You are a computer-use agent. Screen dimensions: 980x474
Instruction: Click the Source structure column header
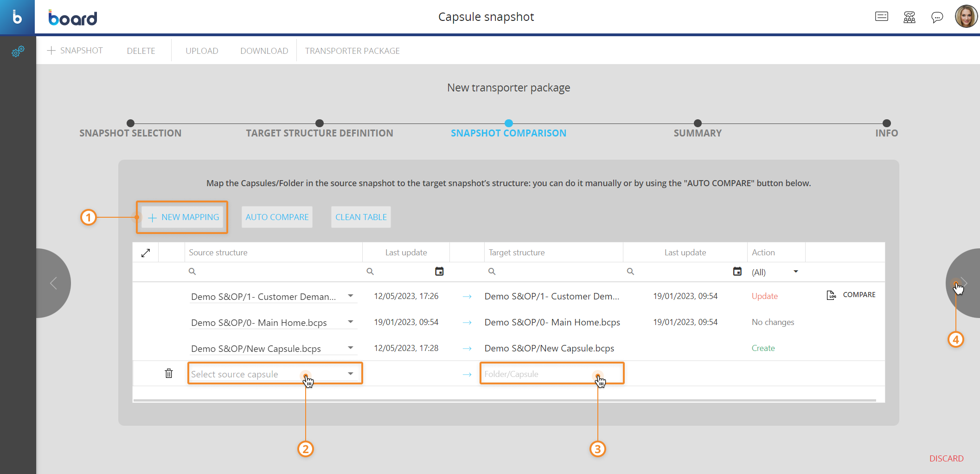218,253
